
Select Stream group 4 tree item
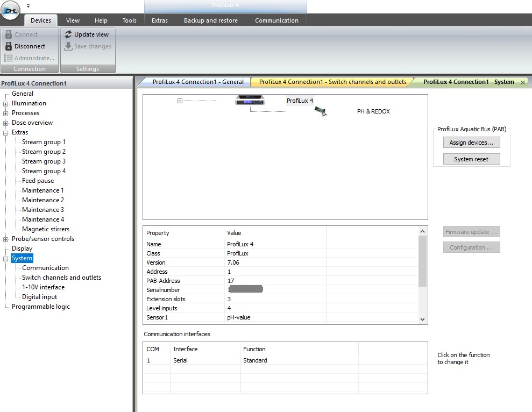[x=44, y=171]
